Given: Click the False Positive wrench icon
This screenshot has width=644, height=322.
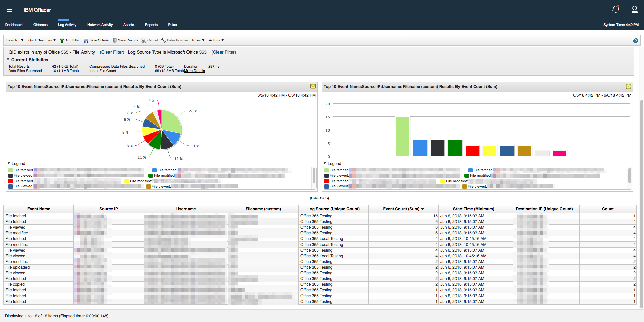Looking at the screenshot, I should pos(164,40).
